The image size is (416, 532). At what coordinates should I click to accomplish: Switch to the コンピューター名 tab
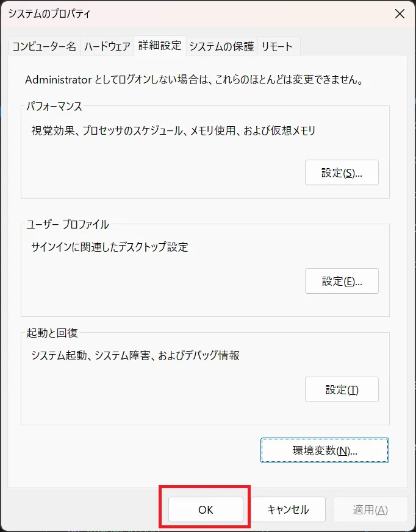pos(43,45)
